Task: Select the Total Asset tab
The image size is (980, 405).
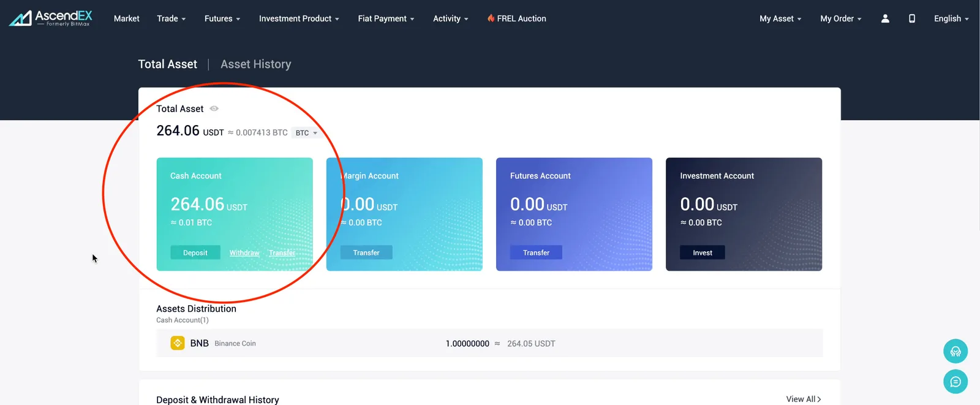Action: (168, 64)
